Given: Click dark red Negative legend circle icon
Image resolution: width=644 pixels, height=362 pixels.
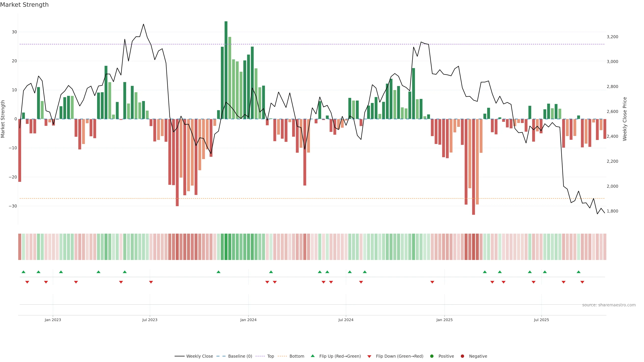Looking at the screenshot, I should tap(462, 356).
